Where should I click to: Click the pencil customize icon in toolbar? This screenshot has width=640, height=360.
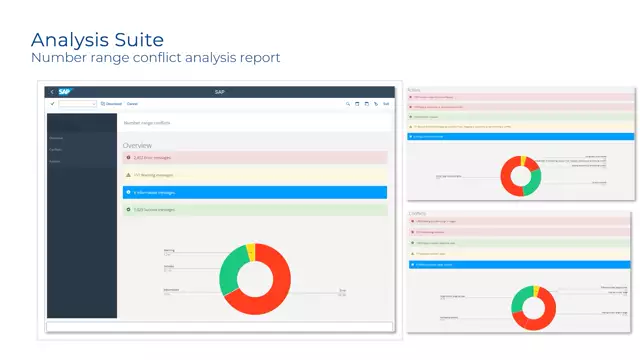click(x=376, y=104)
